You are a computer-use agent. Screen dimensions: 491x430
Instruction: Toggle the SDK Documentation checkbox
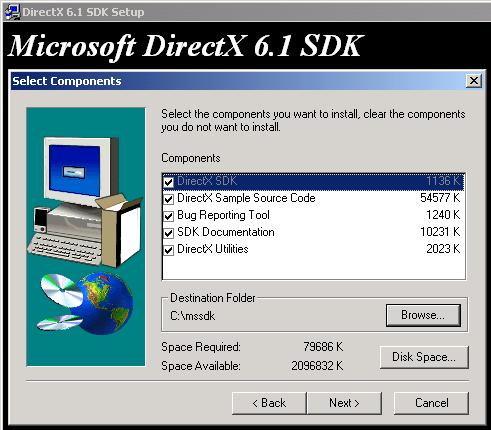click(169, 233)
